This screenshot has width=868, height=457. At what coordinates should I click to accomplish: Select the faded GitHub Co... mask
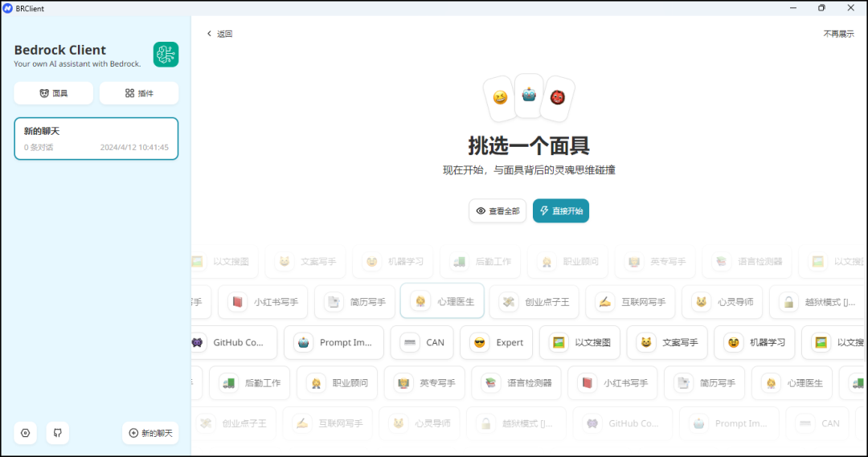(x=623, y=423)
